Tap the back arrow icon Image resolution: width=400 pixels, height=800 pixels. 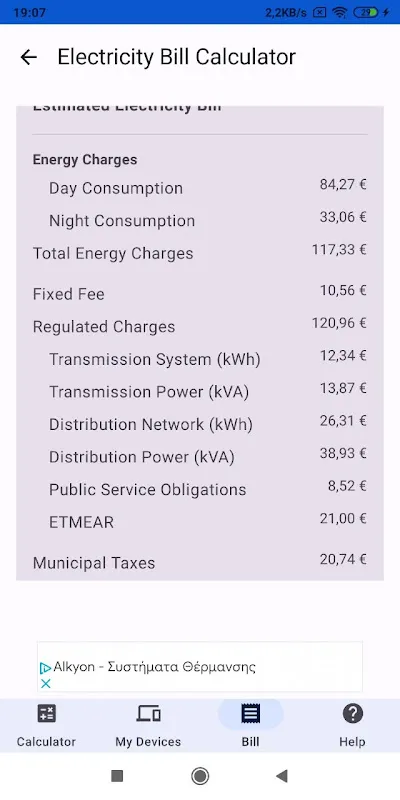coord(29,57)
